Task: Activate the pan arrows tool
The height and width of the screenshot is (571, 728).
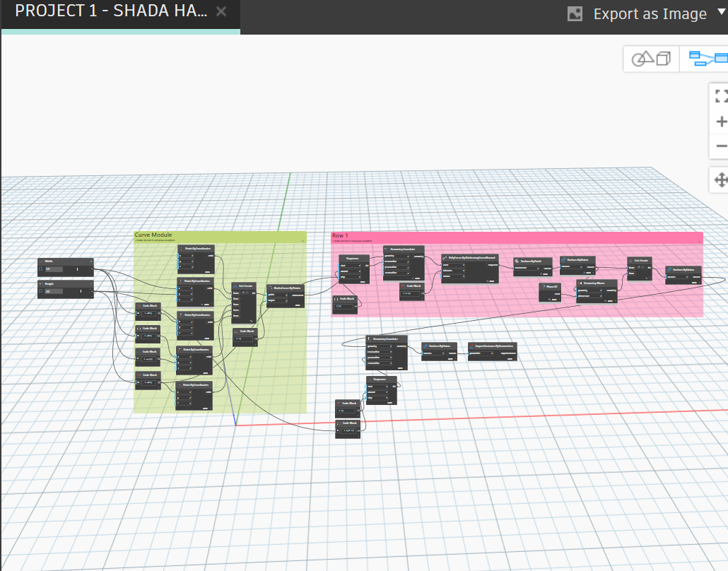Action: [x=721, y=179]
